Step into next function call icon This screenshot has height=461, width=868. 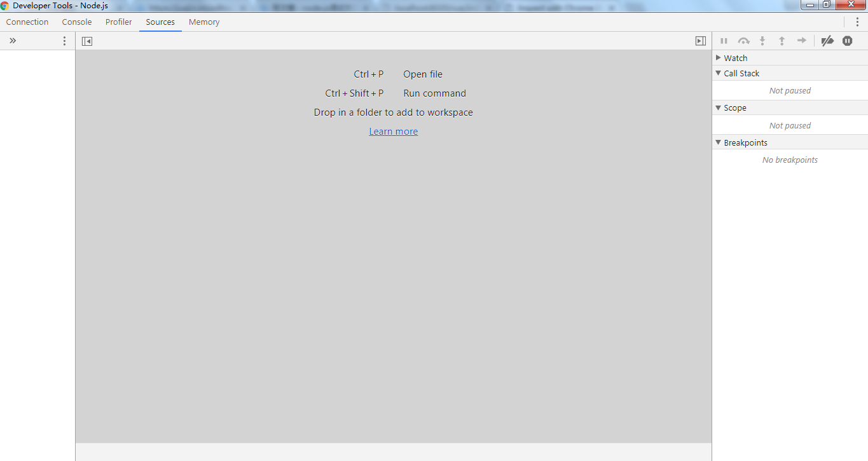[762, 41]
